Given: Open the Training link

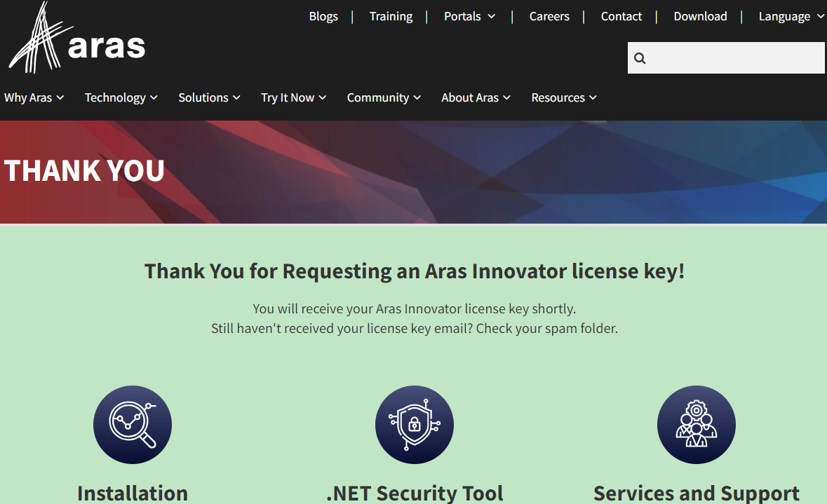Looking at the screenshot, I should pos(391,16).
